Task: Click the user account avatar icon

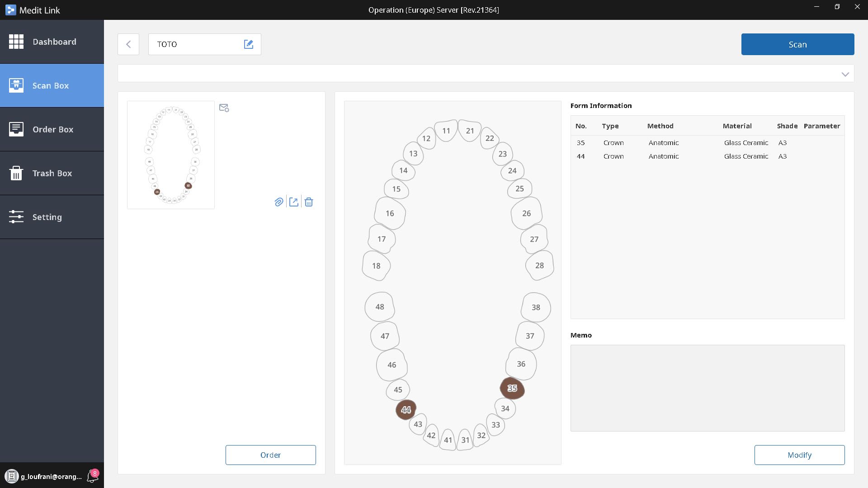Action: 12,476
